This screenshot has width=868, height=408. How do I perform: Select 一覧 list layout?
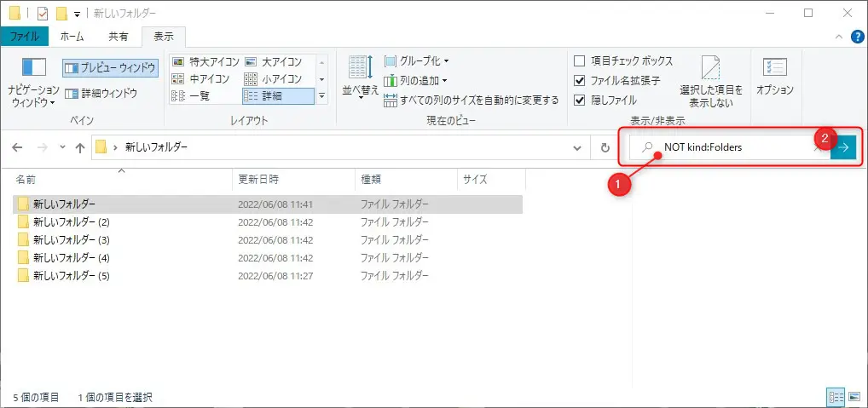(x=191, y=95)
